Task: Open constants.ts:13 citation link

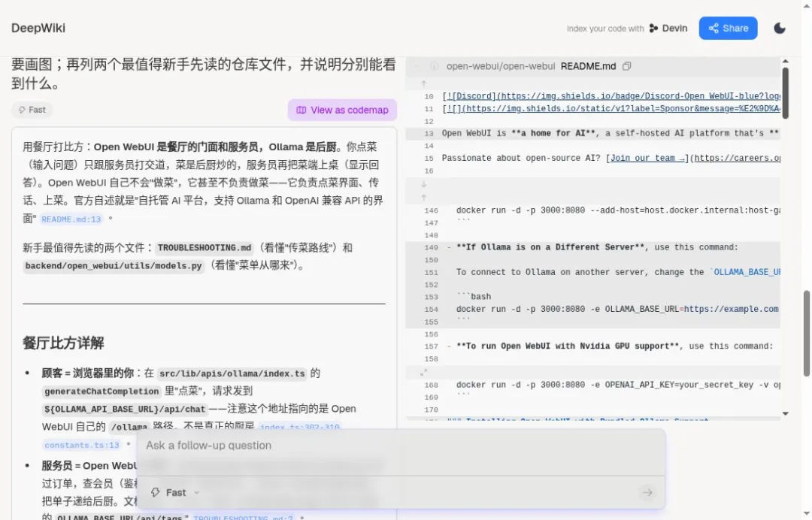Action: [x=82, y=444]
